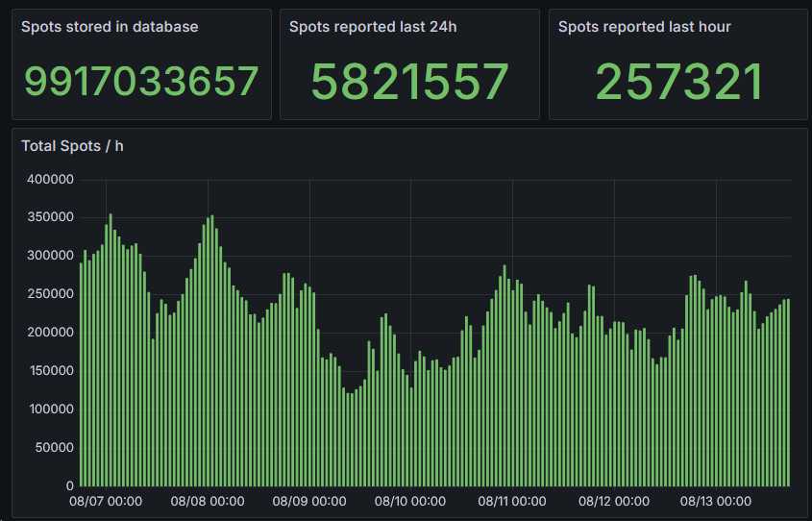Image resolution: width=812 pixels, height=521 pixels.
Task: Click the 200000 y-axis label
Action: tap(50, 332)
